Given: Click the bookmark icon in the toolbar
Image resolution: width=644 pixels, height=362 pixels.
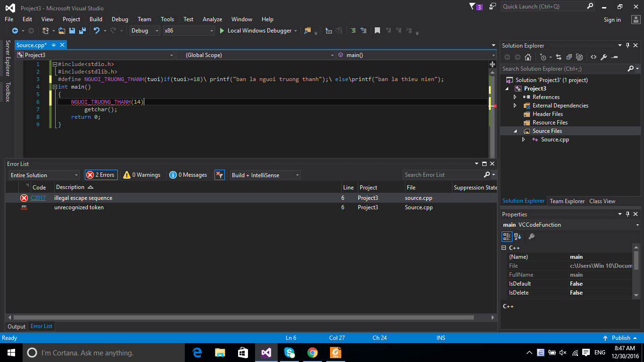Looking at the screenshot, I should [x=377, y=31].
